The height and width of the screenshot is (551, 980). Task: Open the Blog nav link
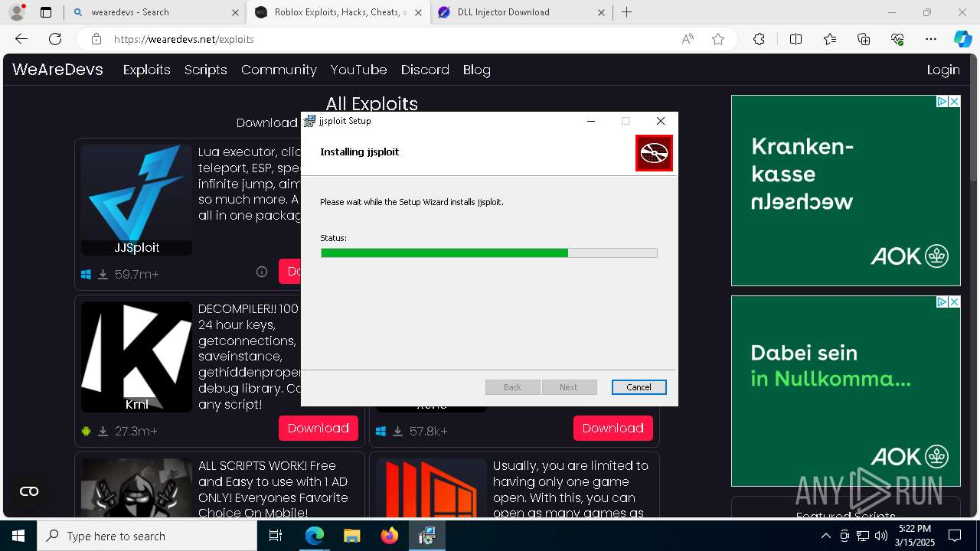coord(476,70)
